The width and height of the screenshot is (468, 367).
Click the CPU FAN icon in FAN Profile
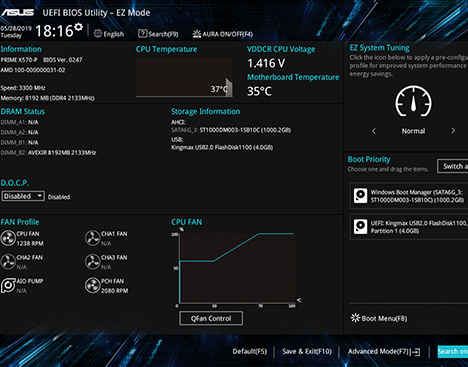8,238
